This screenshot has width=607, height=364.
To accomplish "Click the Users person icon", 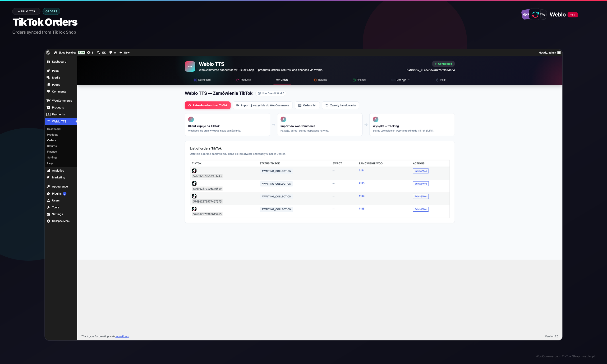I will pos(48,200).
